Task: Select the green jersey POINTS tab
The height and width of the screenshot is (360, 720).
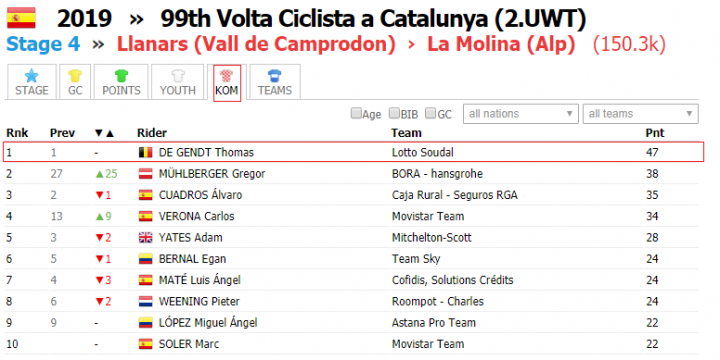Action: (121, 82)
